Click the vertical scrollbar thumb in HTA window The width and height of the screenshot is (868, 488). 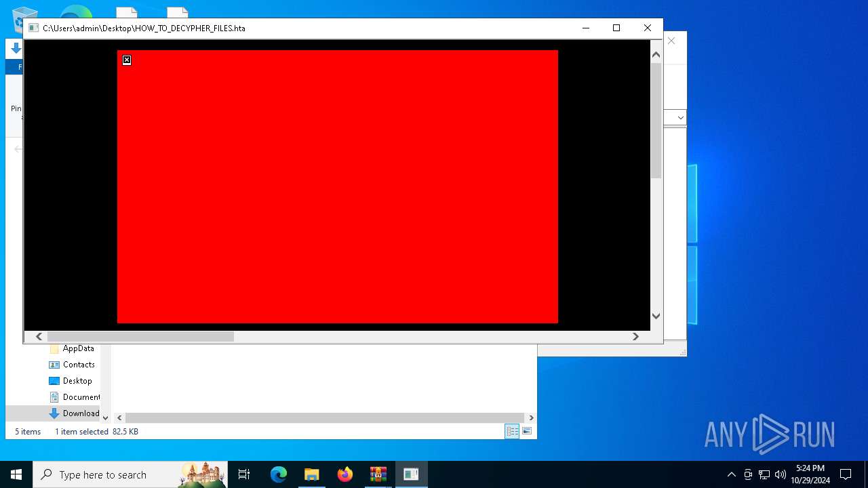[x=656, y=121]
